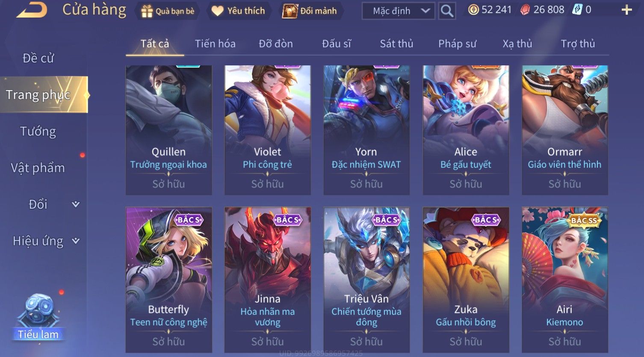Open the Zuka Gấu nhồi bông skin card

tap(466, 280)
